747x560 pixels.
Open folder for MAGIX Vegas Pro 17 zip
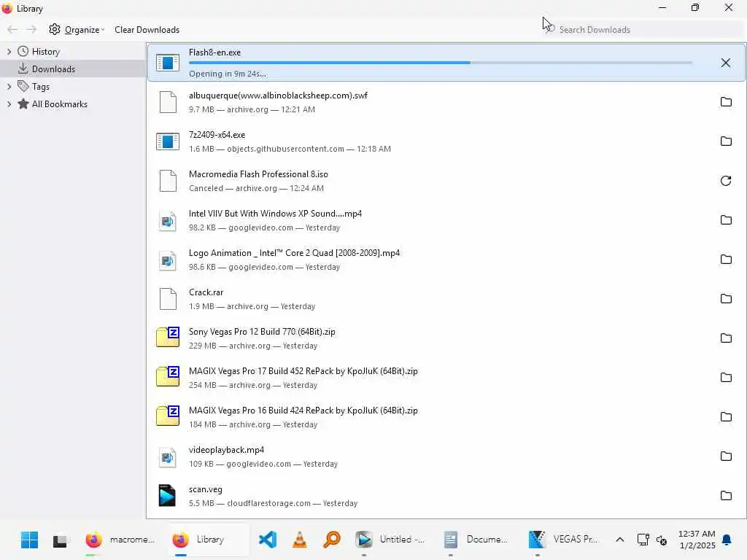(726, 378)
